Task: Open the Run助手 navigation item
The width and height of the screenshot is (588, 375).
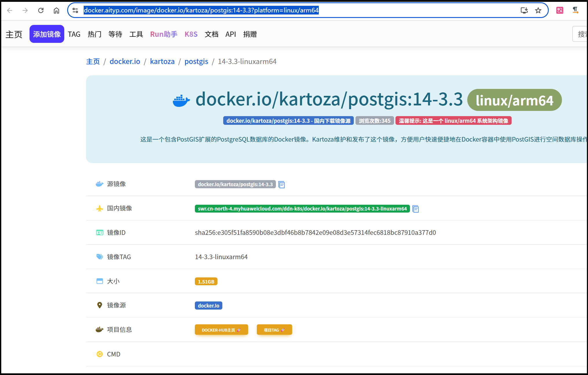Action: pos(164,34)
